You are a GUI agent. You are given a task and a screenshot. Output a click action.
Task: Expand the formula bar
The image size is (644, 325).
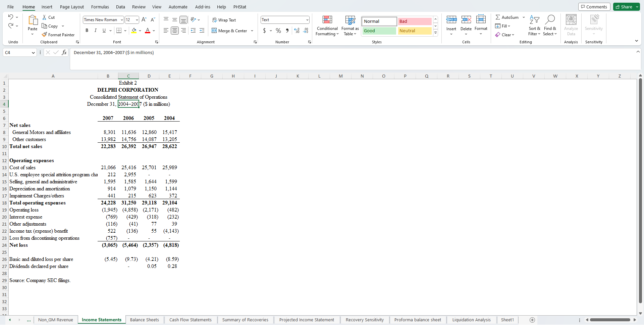click(x=638, y=52)
